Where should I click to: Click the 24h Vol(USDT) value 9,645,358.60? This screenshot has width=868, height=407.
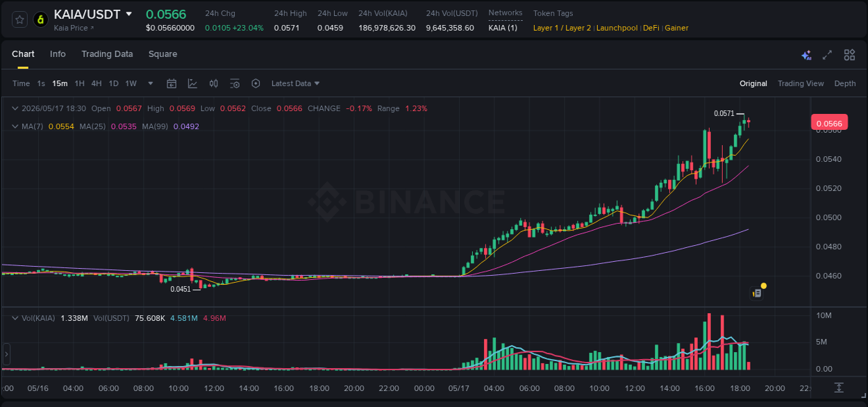[450, 28]
